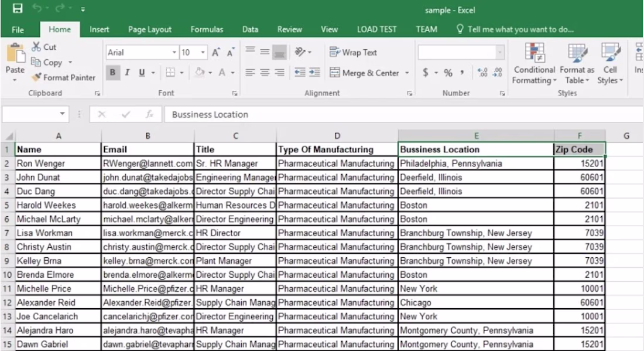This screenshot has height=351, width=644.
Task: Click the Center align icon
Action: click(265, 73)
